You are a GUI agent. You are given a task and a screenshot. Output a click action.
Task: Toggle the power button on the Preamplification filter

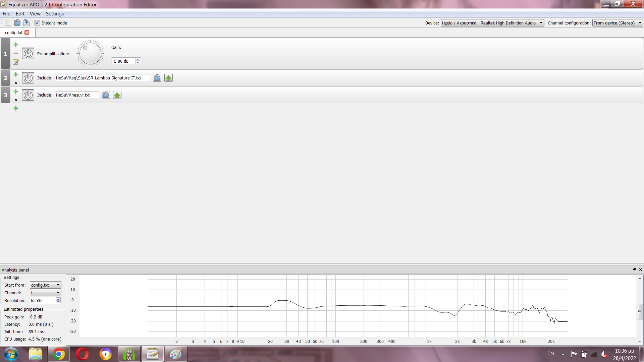28,54
